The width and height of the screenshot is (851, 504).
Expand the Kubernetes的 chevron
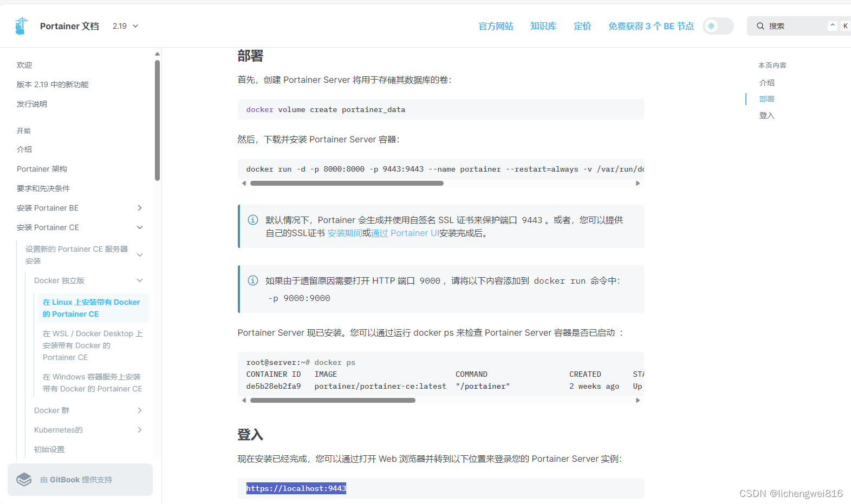pos(140,430)
